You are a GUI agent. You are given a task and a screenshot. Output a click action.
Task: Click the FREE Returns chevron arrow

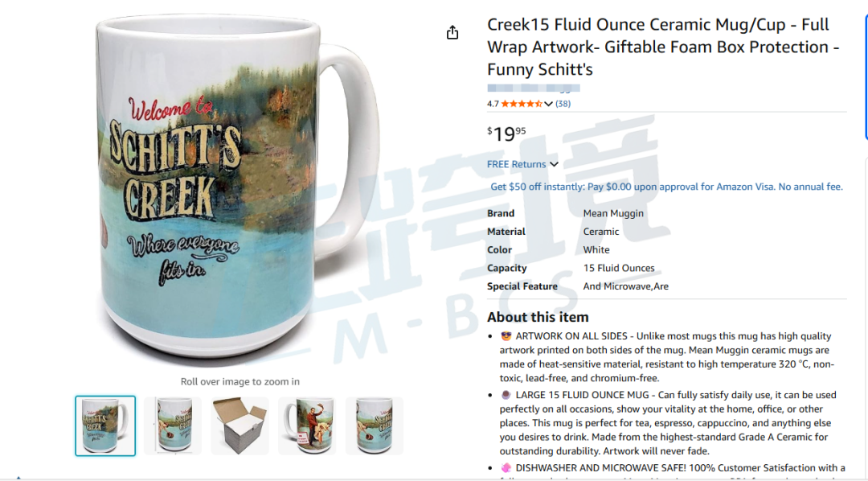(554, 164)
